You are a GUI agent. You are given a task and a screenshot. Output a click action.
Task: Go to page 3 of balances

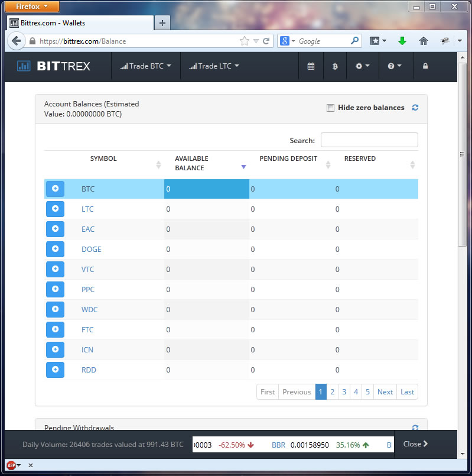344,391
